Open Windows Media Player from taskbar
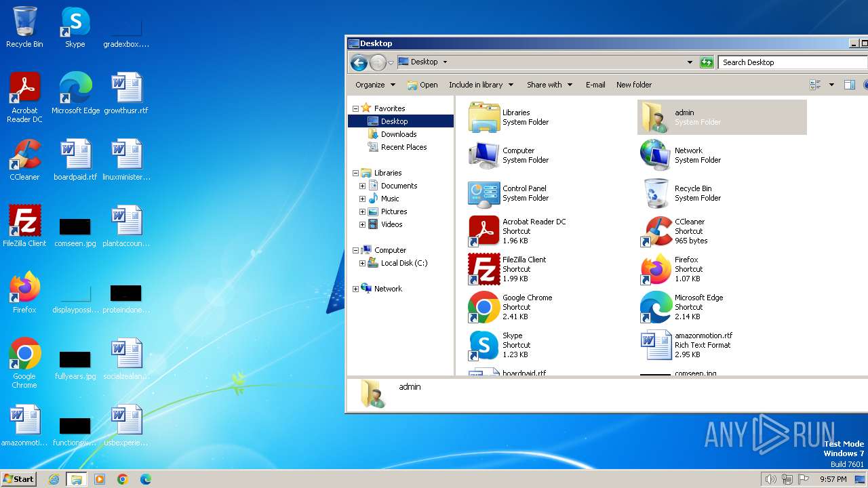The image size is (868, 488). [x=100, y=479]
